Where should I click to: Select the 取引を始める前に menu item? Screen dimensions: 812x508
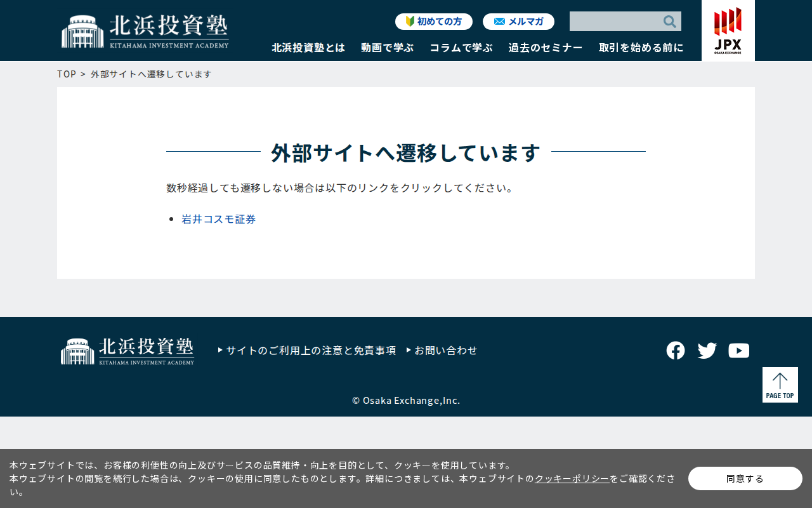point(641,48)
